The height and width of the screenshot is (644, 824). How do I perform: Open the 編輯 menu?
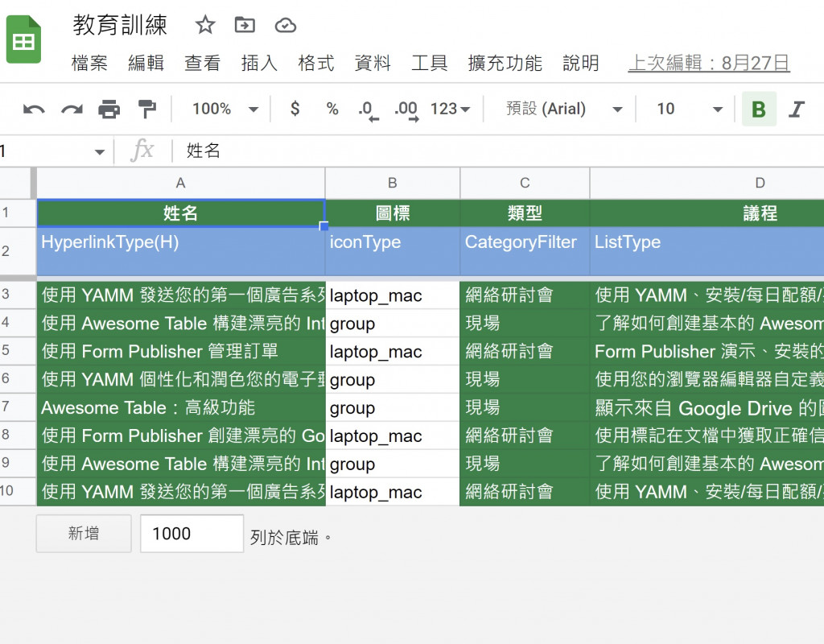pyautogui.click(x=146, y=63)
